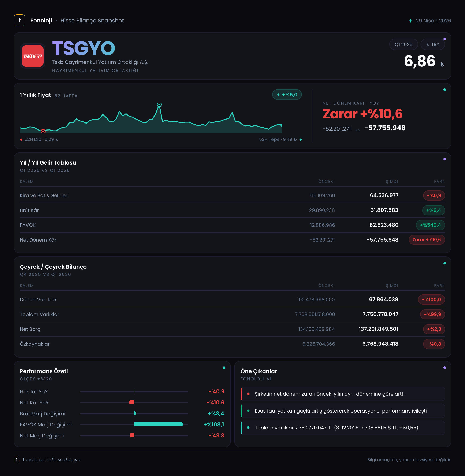
Task: Click the Net Marj Değişimi red bar
Action: [x=132, y=435]
